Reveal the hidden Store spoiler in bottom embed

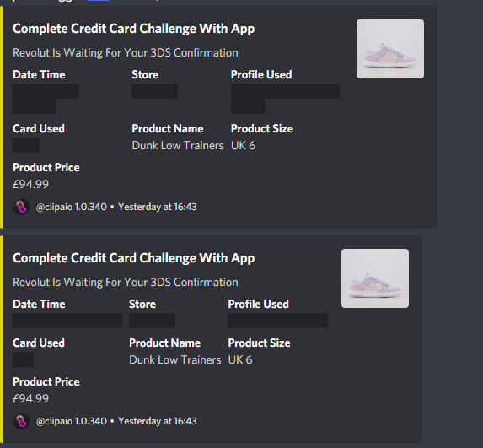[153, 321]
